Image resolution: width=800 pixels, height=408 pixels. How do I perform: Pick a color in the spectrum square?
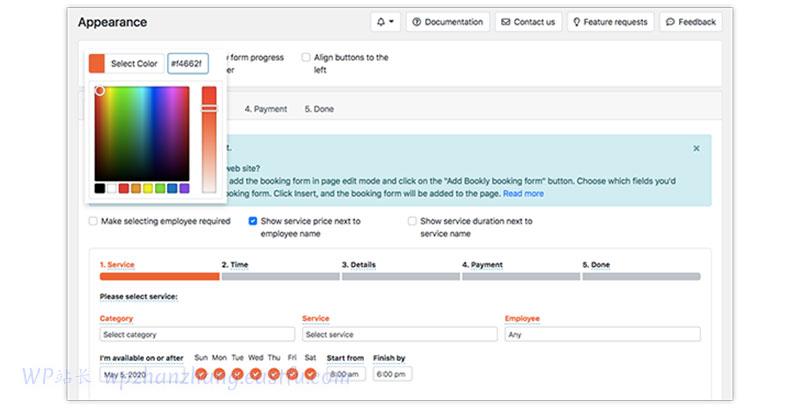tap(142, 134)
